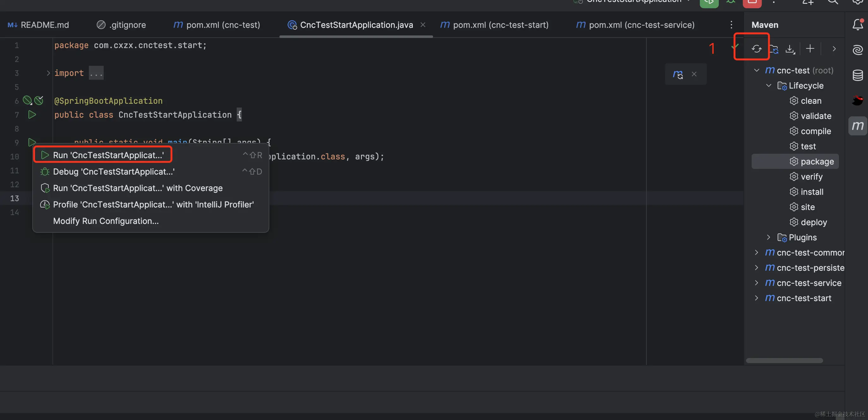Click the plus icon to add Maven project
Viewport: 868px width, 420px height.
810,49
